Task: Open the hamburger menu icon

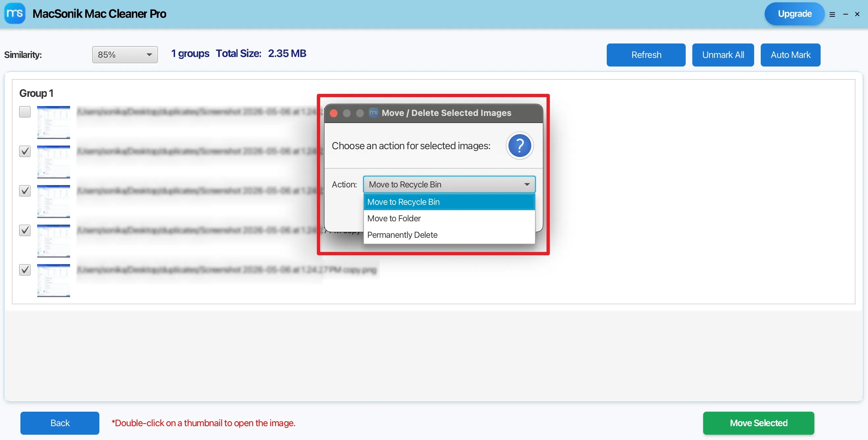Action: [x=832, y=14]
